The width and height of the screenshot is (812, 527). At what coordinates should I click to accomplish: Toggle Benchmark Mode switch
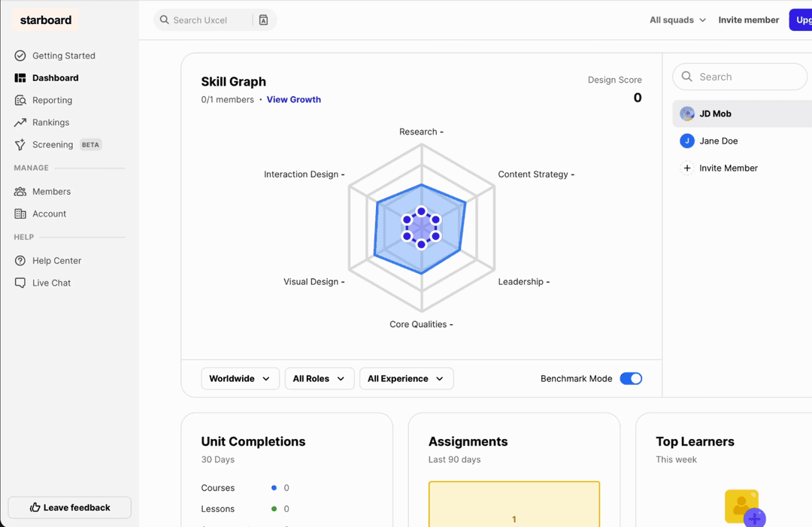point(631,378)
